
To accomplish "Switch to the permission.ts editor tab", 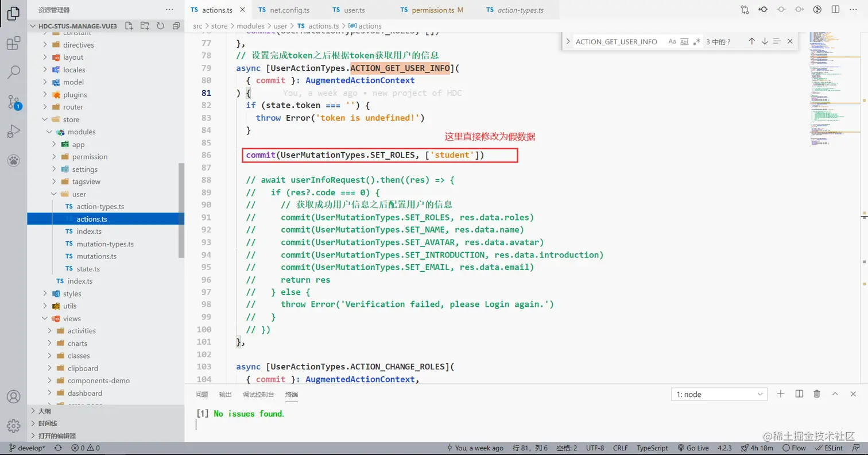I will [437, 10].
